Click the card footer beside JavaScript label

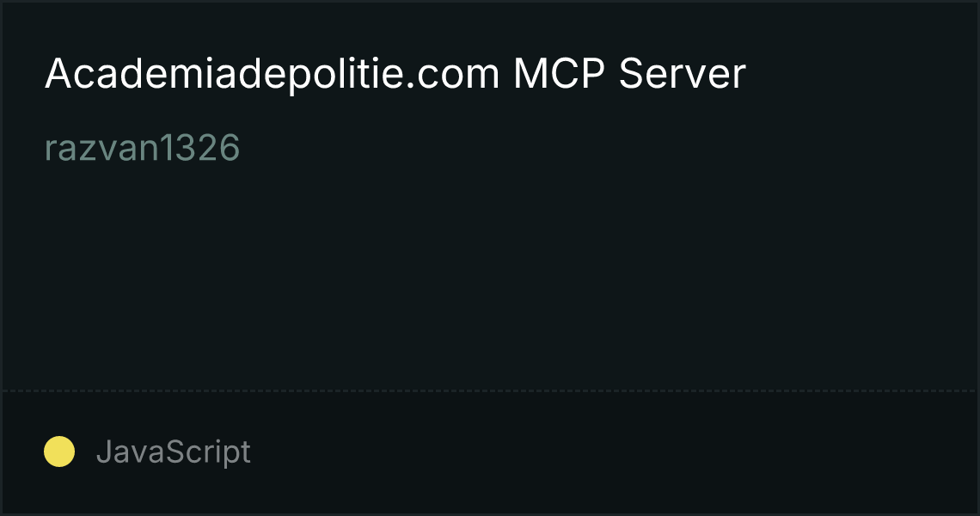(x=612, y=453)
